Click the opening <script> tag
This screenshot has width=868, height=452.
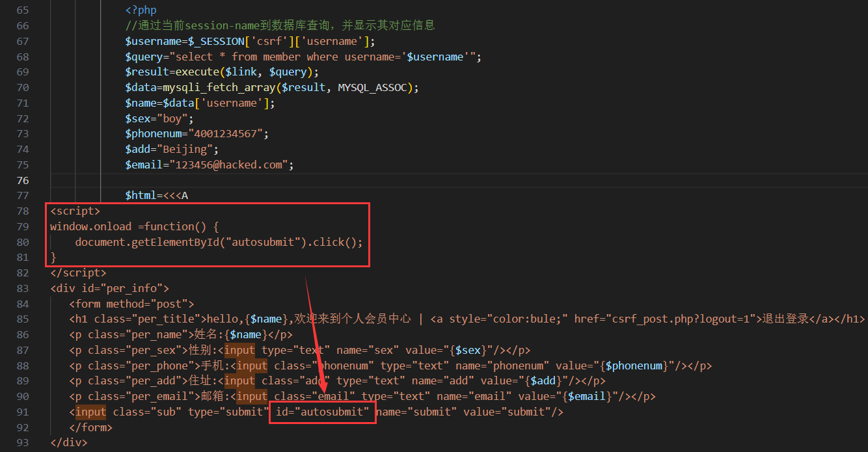pyautogui.click(x=75, y=211)
